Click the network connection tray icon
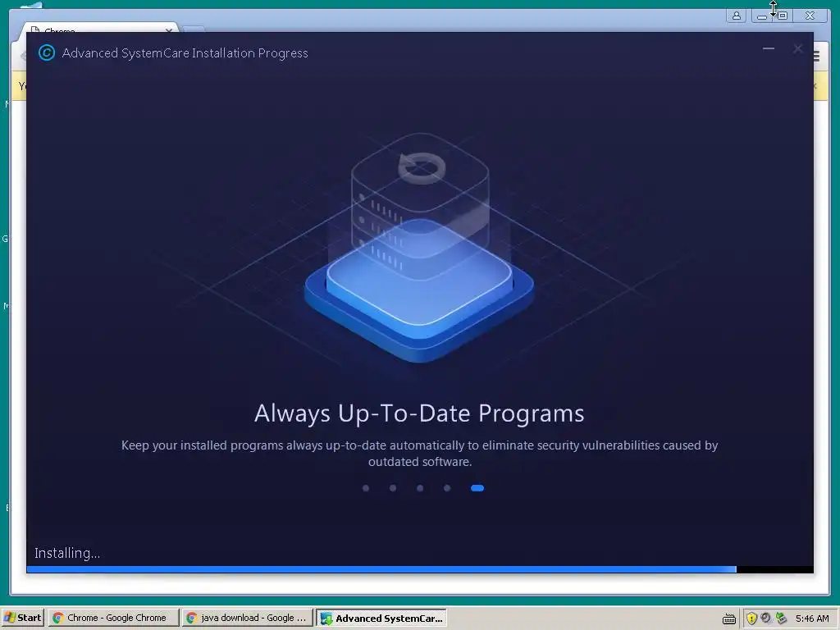Screen dimensions: 840x630 pos(781,618)
